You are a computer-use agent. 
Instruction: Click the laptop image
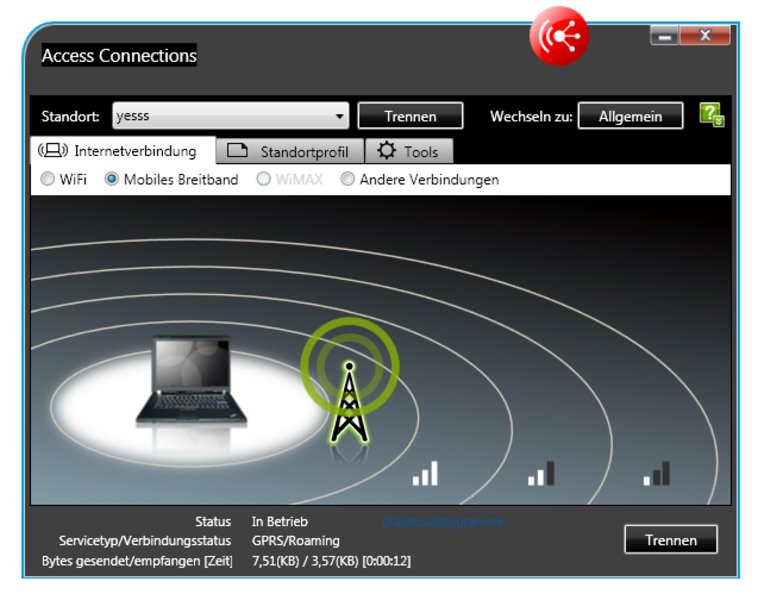click(x=191, y=382)
